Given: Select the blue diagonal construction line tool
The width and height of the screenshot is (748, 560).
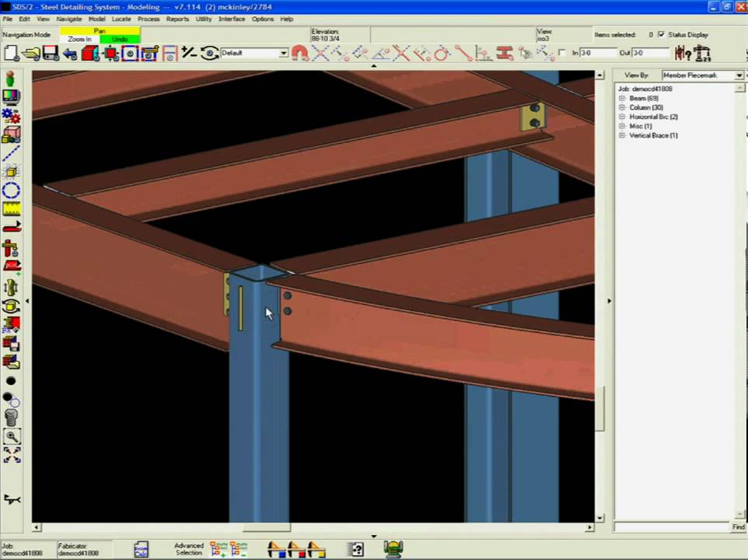Looking at the screenshot, I should click(11, 153).
